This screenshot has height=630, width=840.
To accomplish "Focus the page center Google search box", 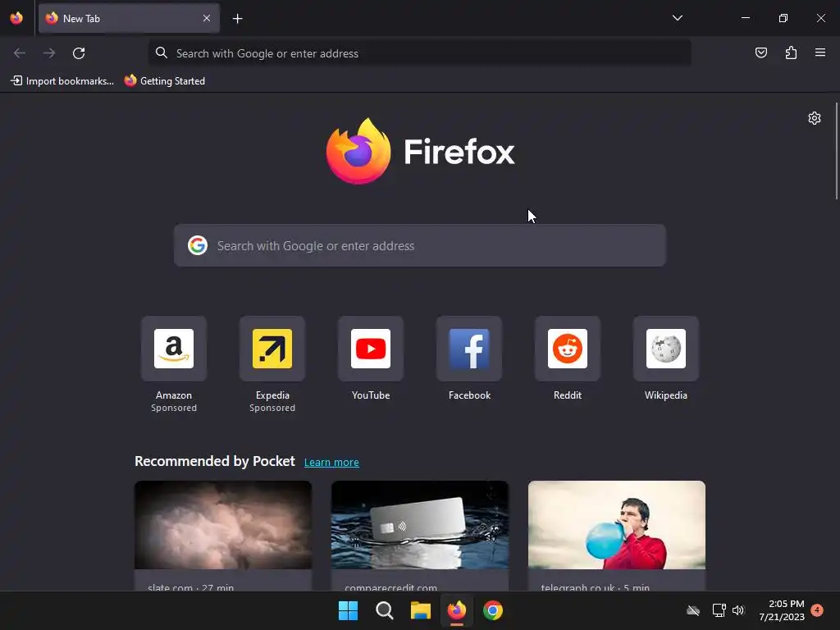I will point(419,245).
